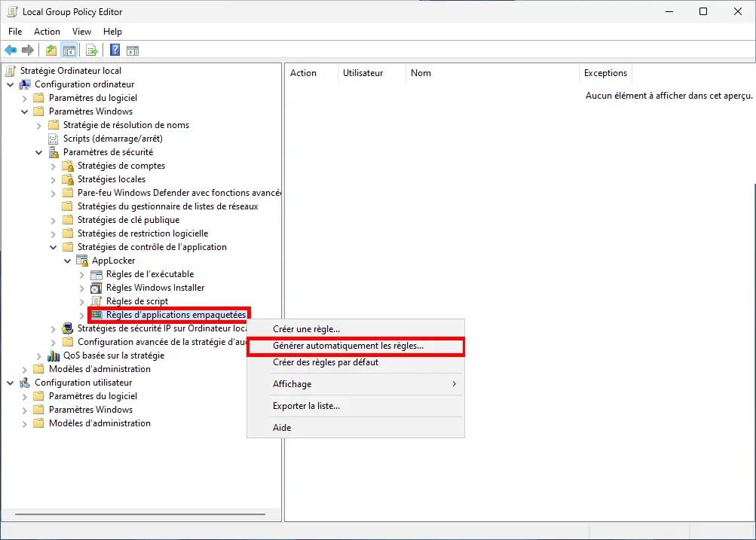Click the Forward navigation arrow
The height and width of the screenshot is (540, 756).
(x=27, y=50)
